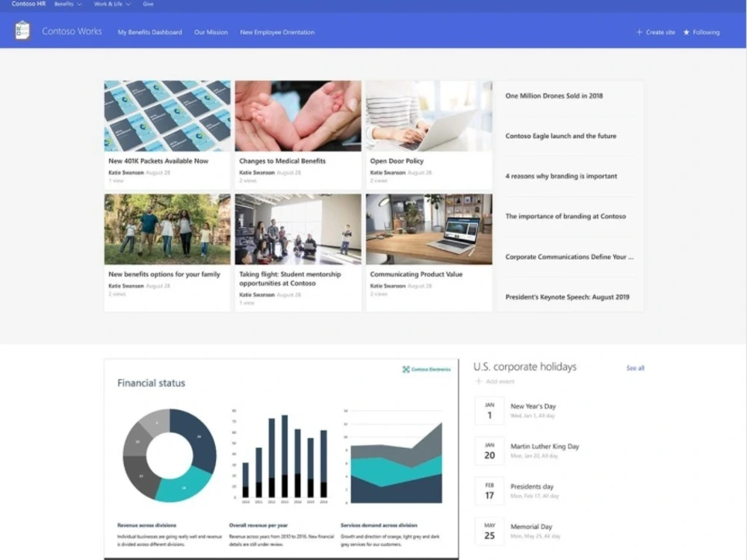Click Katie Swanson under Changes to Medical Benefits

[257, 172]
